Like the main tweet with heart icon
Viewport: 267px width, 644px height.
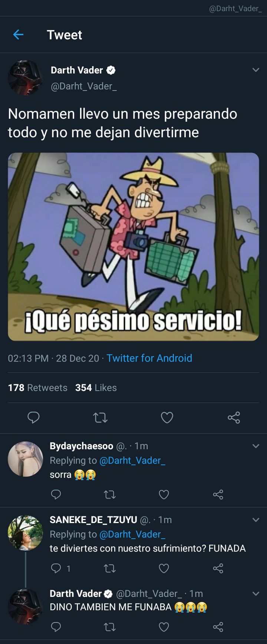click(x=167, y=418)
